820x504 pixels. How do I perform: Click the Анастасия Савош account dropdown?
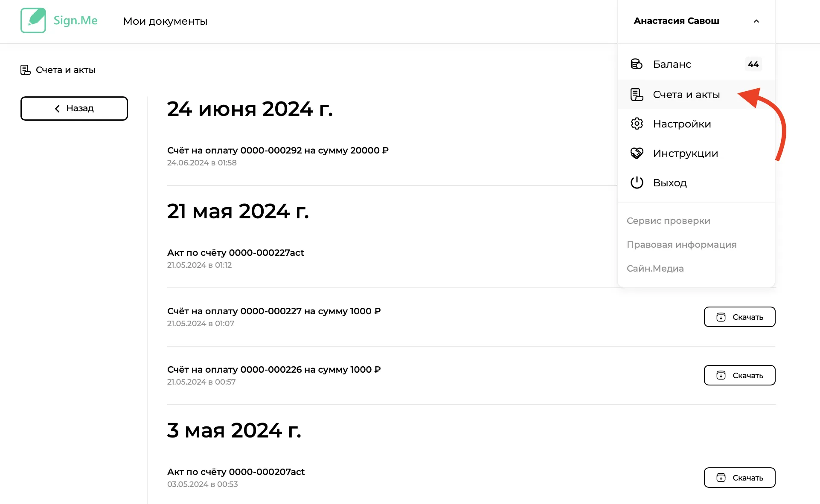coord(676,21)
